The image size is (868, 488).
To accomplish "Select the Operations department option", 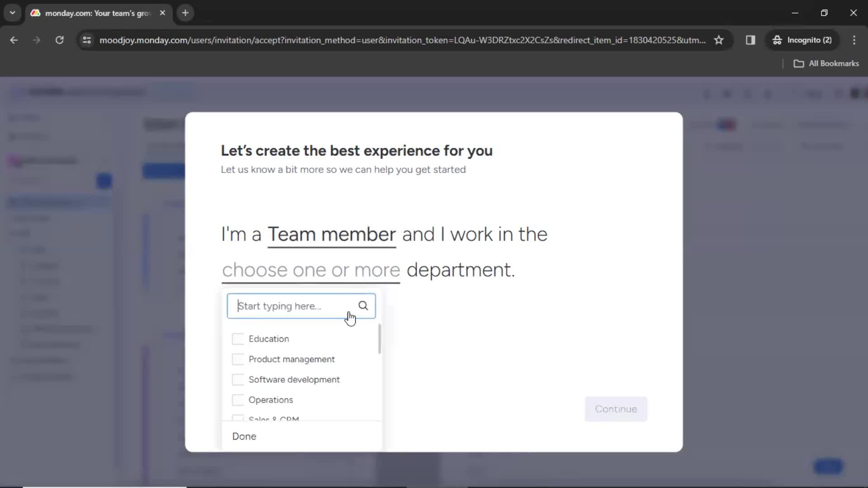I will 238,400.
